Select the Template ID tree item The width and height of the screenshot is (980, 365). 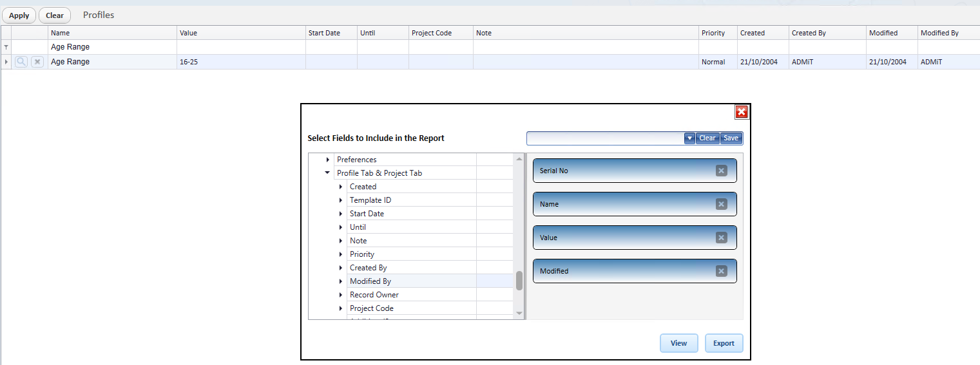point(370,200)
